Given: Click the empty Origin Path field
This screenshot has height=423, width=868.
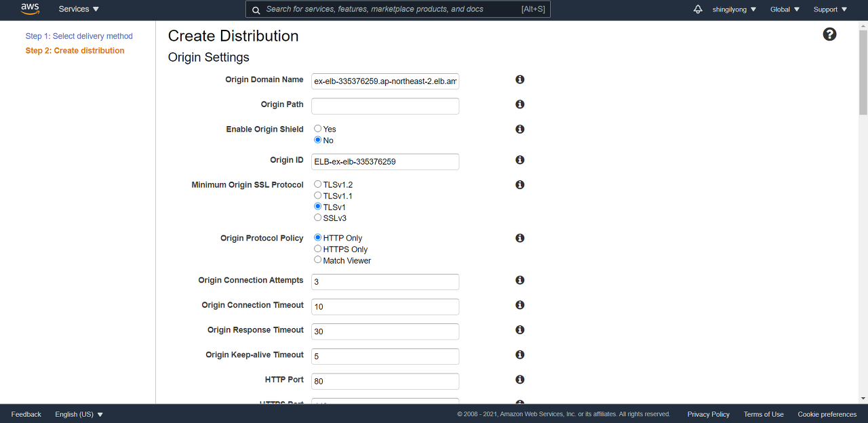Looking at the screenshot, I should click(385, 106).
